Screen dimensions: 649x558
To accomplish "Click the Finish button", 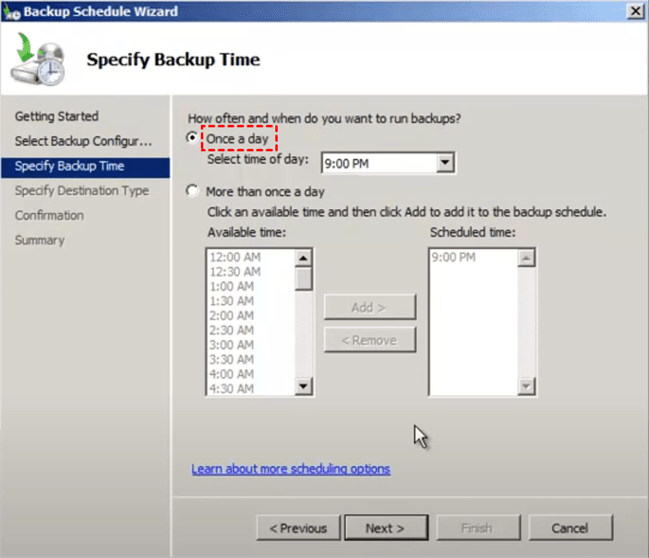I will [x=478, y=528].
